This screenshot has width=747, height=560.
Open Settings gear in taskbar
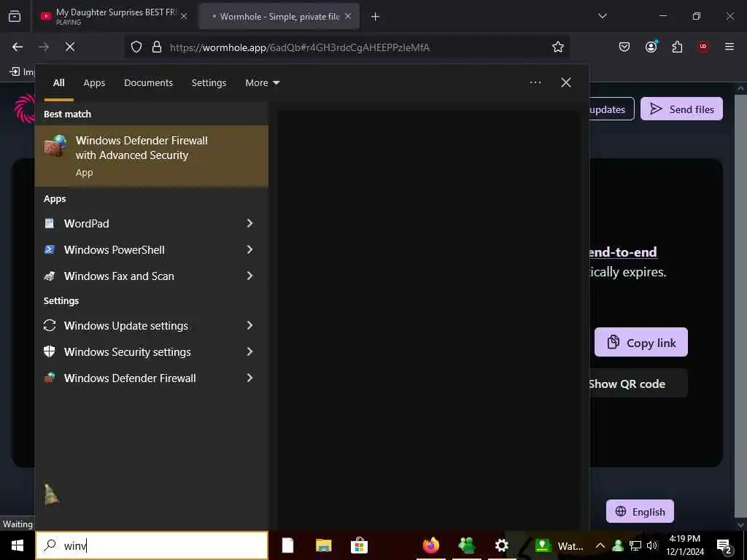(x=502, y=545)
